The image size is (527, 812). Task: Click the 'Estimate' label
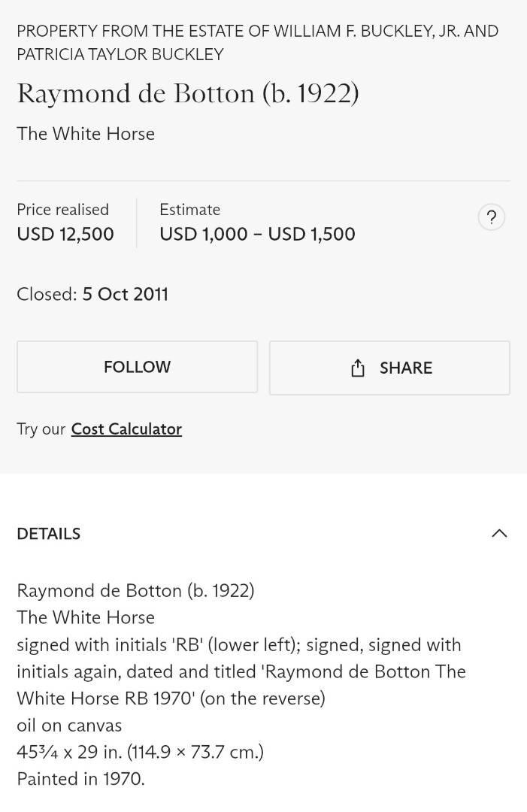click(189, 209)
